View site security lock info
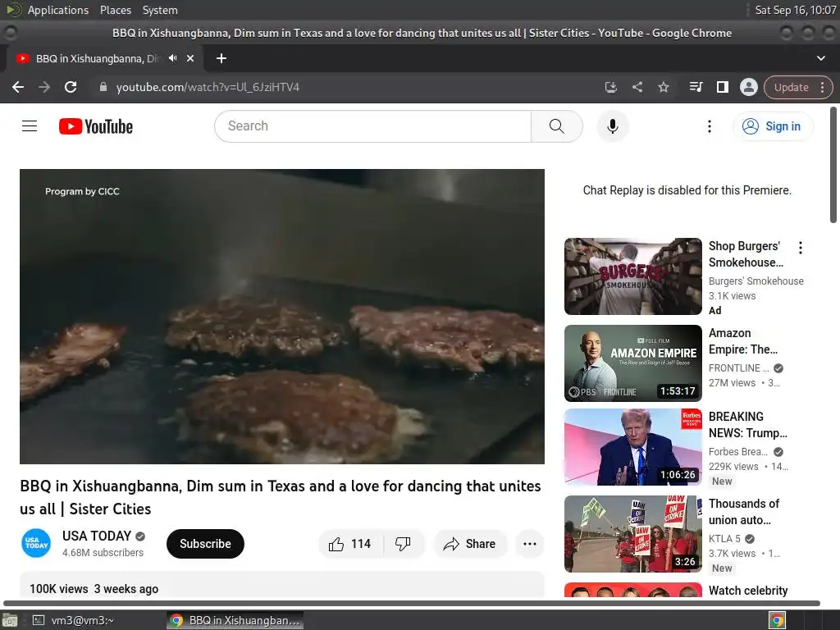Viewport: 840px width, 630px height. (103, 87)
